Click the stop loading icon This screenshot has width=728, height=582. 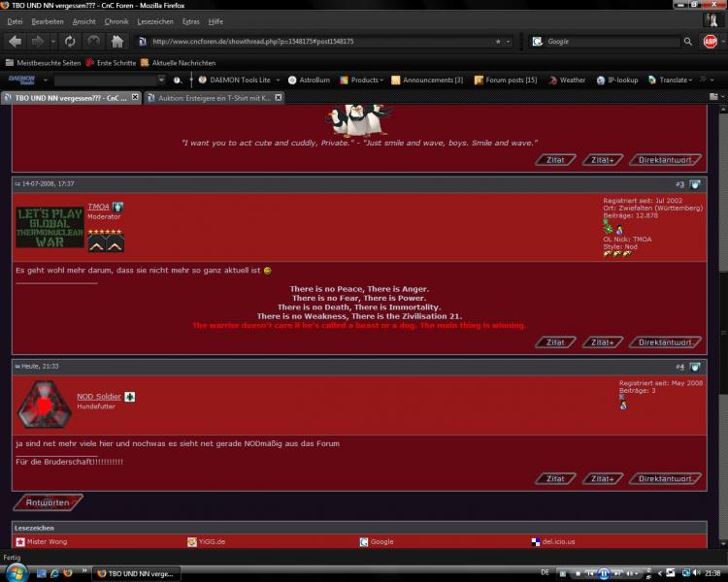click(93, 41)
